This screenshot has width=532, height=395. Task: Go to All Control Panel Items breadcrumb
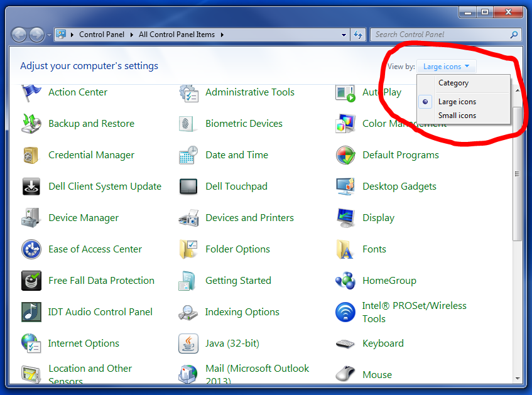[176, 35]
